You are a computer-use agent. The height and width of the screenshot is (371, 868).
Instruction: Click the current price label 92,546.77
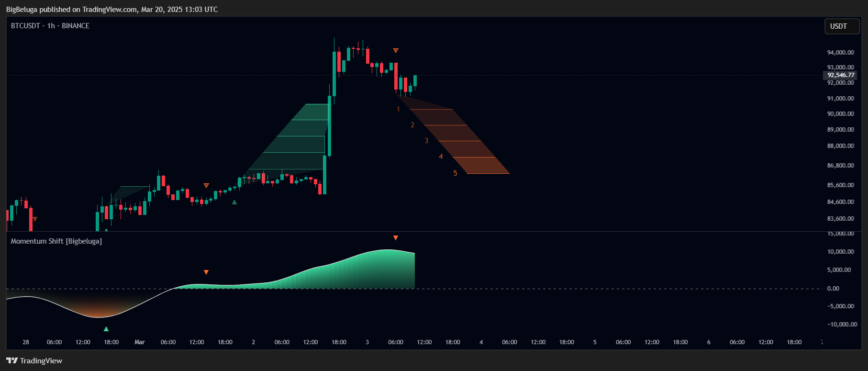(840, 75)
